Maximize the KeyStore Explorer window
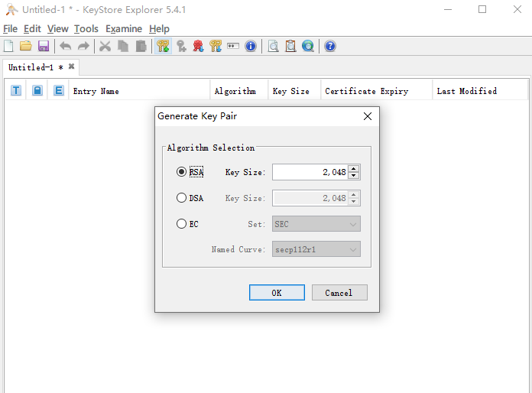Viewport: 532px width, 393px height. (x=482, y=9)
